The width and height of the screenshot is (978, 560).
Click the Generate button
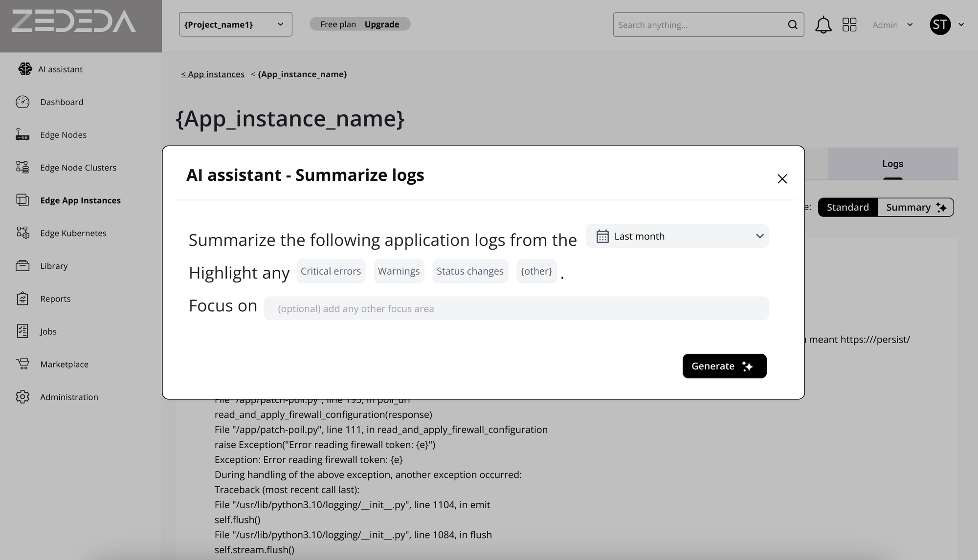(x=724, y=366)
